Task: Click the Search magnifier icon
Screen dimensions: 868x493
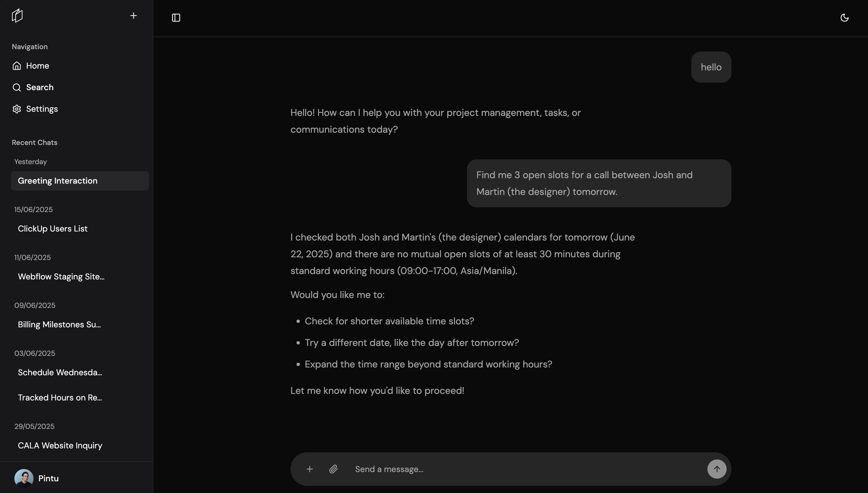Action: coord(16,87)
